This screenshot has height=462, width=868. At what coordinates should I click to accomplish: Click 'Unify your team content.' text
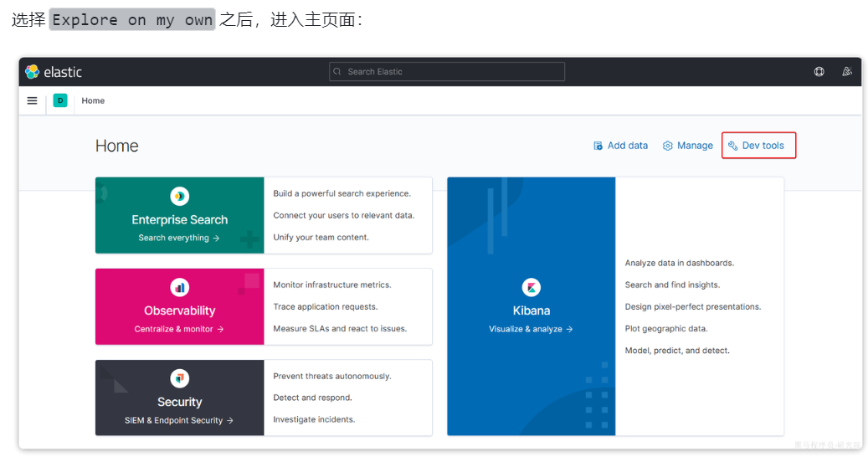point(321,238)
